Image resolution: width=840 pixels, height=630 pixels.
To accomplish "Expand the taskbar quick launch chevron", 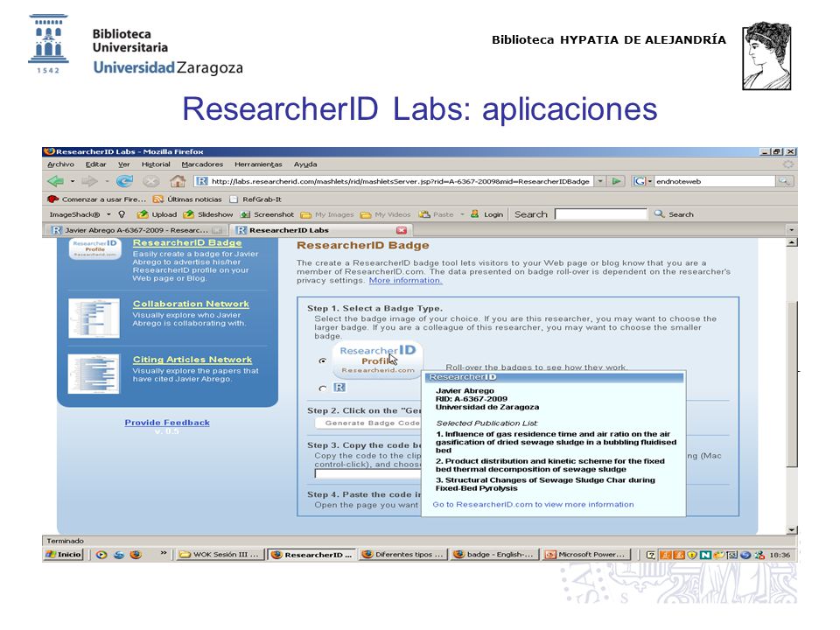I will [164, 553].
